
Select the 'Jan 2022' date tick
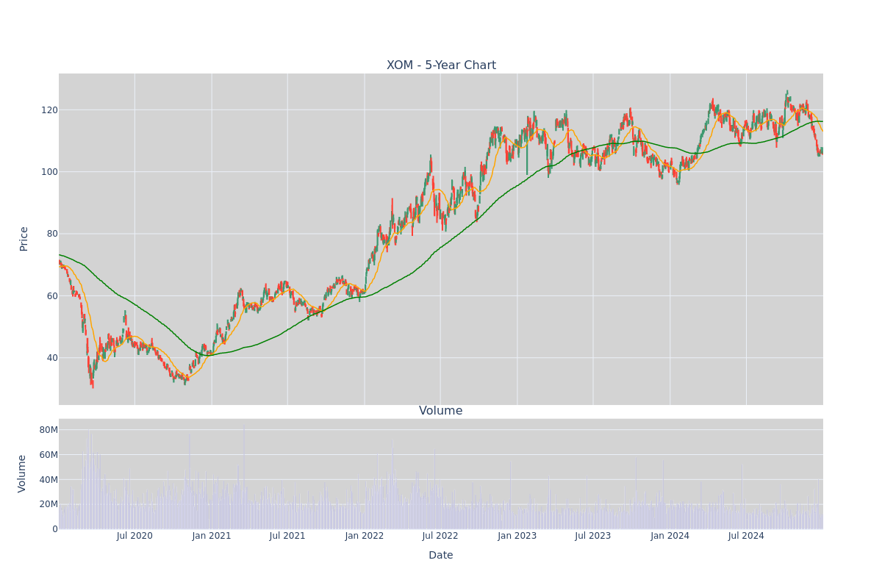click(365, 536)
